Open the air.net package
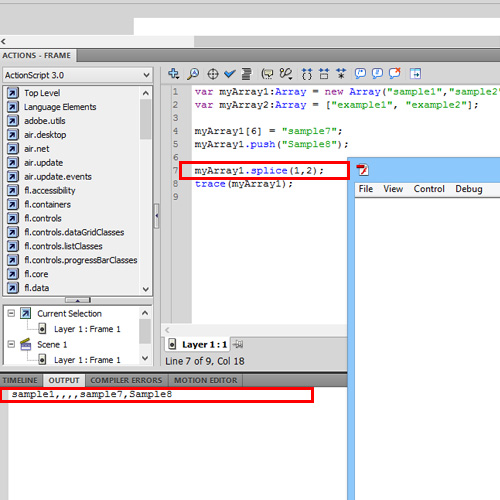 click(37, 149)
